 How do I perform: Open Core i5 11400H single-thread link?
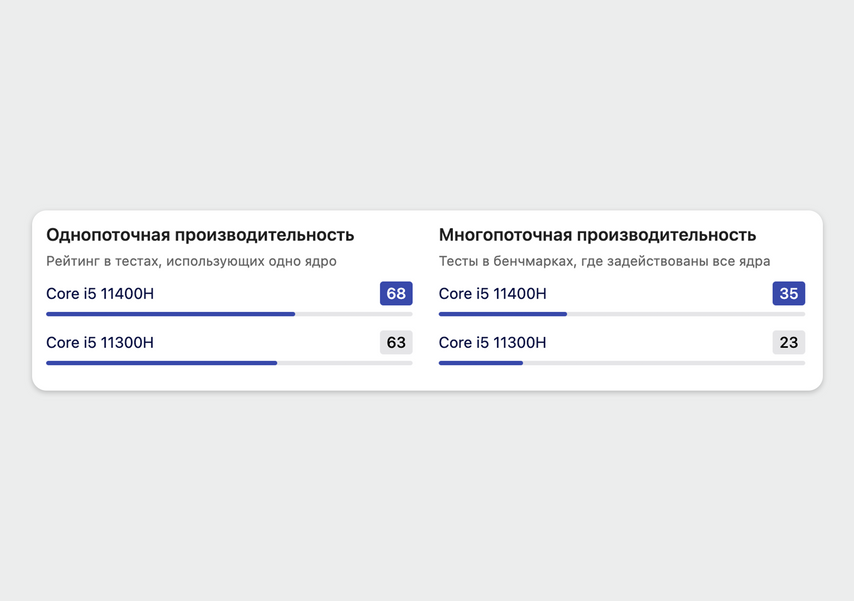(100, 294)
